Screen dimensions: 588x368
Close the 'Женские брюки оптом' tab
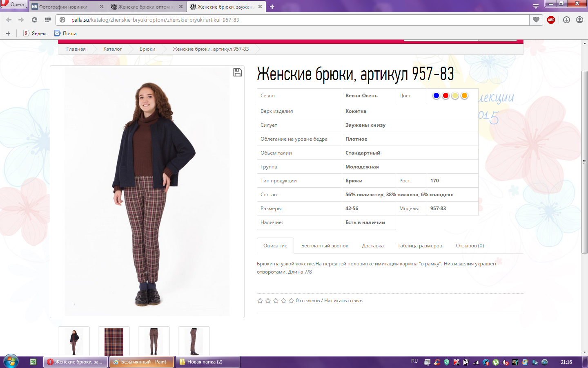click(x=181, y=7)
